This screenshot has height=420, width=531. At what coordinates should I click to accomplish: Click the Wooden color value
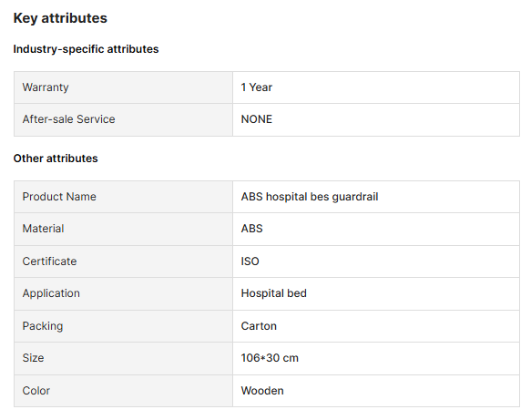(x=262, y=391)
